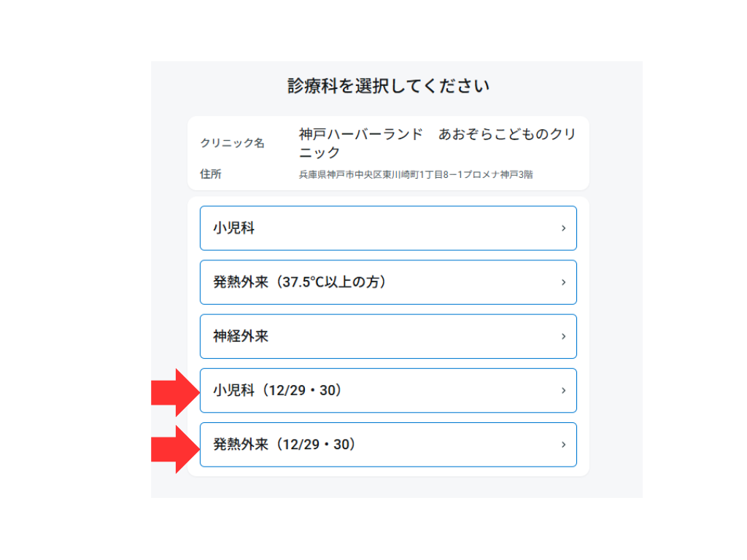Click the 住所 label
This screenshot has height=560, width=747.
pyautogui.click(x=211, y=174)
